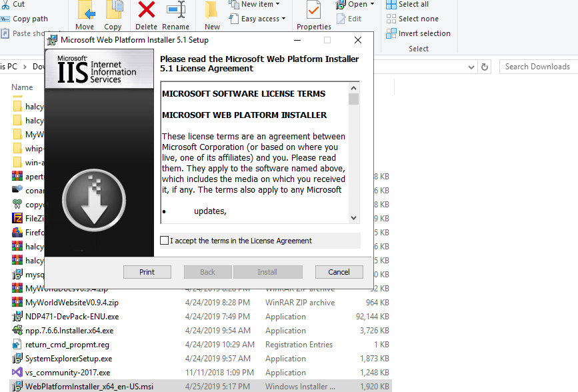Click the New folder icon
The image size is (578, 392).
coord(211,9)
